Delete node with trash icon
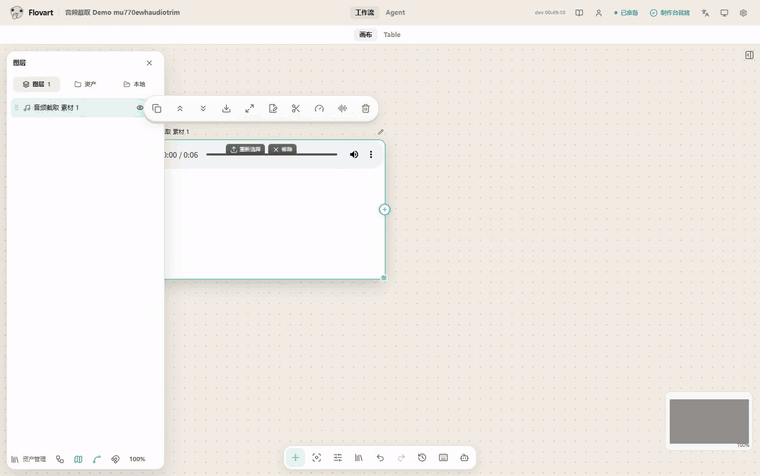This screenshot has width=760, height=476. point(366,109)
